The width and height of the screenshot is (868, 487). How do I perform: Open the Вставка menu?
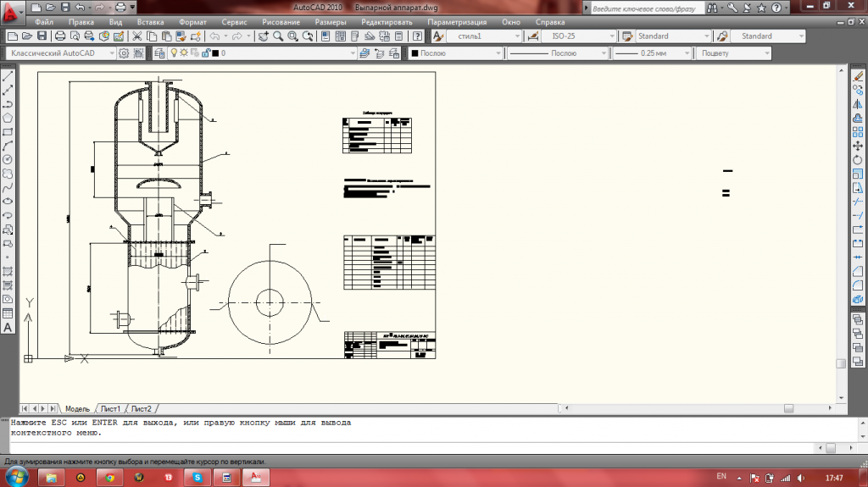(x=151, y=22)
